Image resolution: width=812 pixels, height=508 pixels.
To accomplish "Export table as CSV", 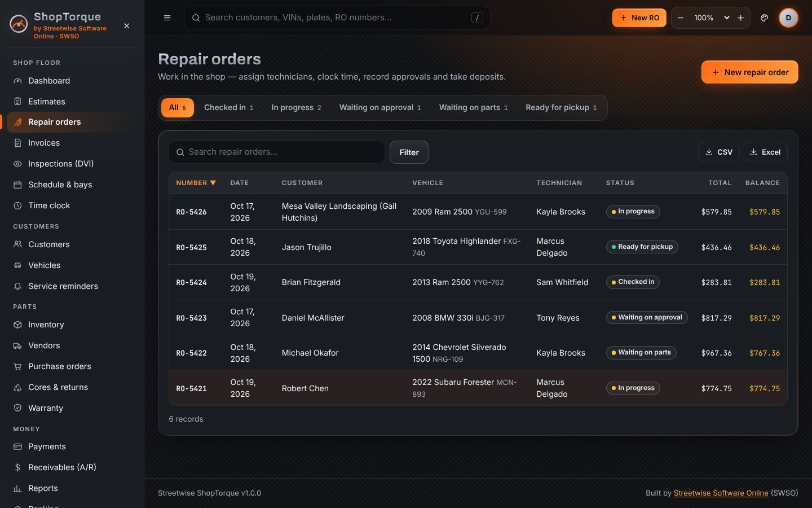I will click(x=718, y=152).
